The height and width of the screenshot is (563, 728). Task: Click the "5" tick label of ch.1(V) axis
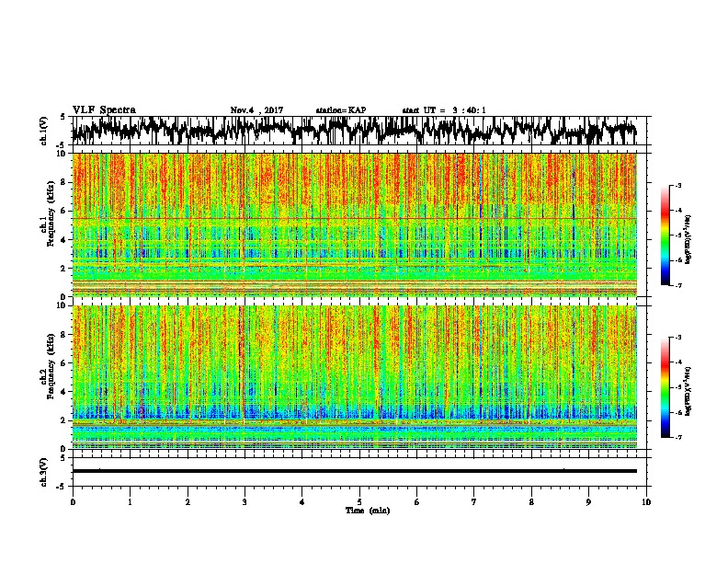pos(63,117)
